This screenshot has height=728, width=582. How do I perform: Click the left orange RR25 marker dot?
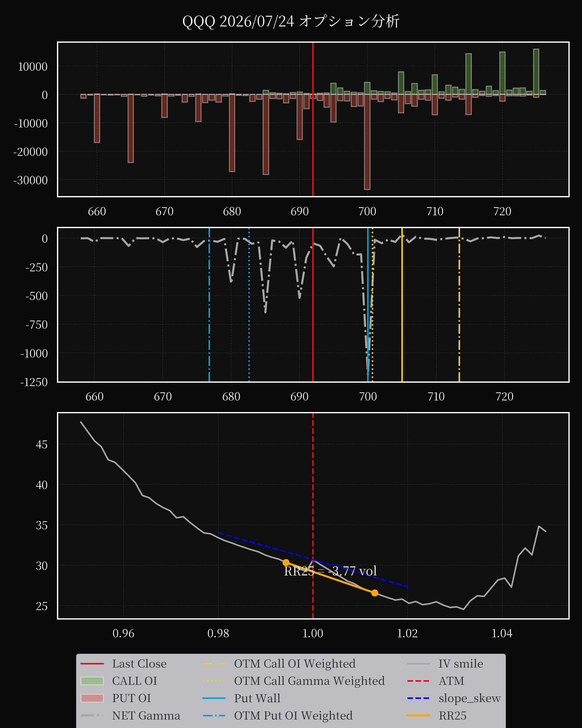tap(286, 563)
